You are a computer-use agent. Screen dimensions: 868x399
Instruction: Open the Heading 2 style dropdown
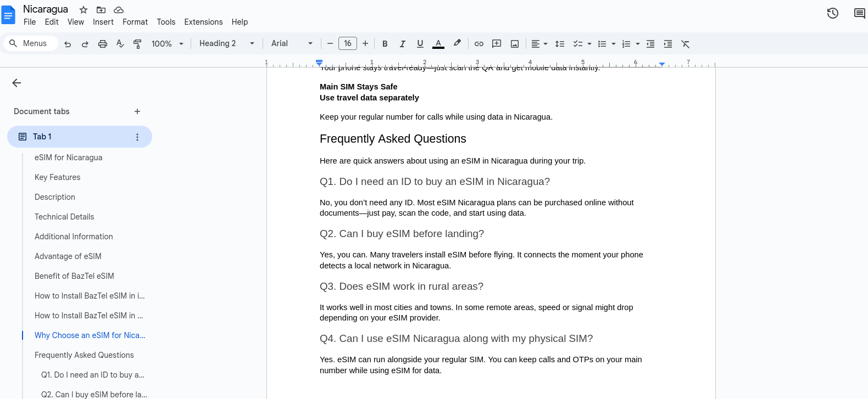[227, 44]
